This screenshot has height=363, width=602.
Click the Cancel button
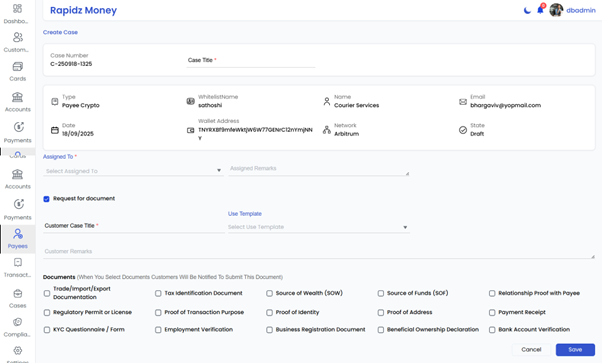click(x=531, y=350)
